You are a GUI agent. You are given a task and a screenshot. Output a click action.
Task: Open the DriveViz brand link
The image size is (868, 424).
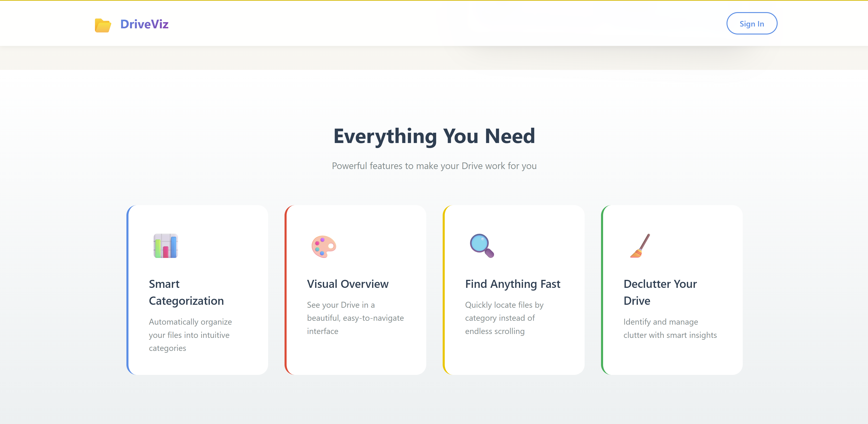(144, 24)
